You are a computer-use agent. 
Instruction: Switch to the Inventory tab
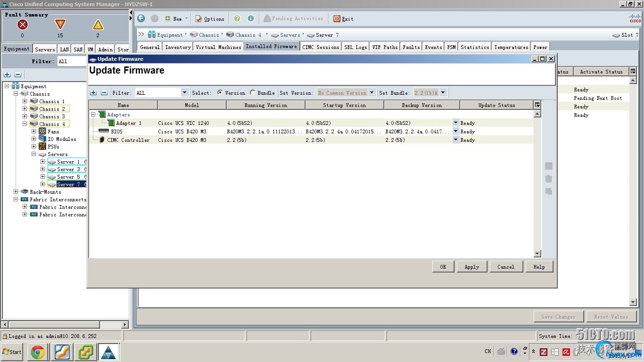[x=178, y=47]
